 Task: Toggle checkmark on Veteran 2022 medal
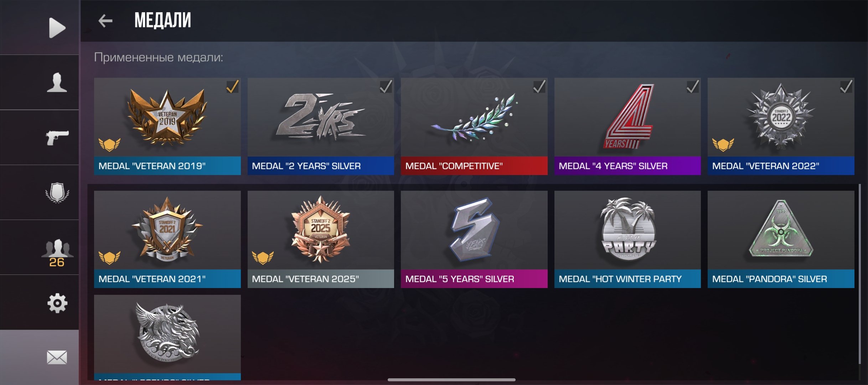click(x=846, y=87)
